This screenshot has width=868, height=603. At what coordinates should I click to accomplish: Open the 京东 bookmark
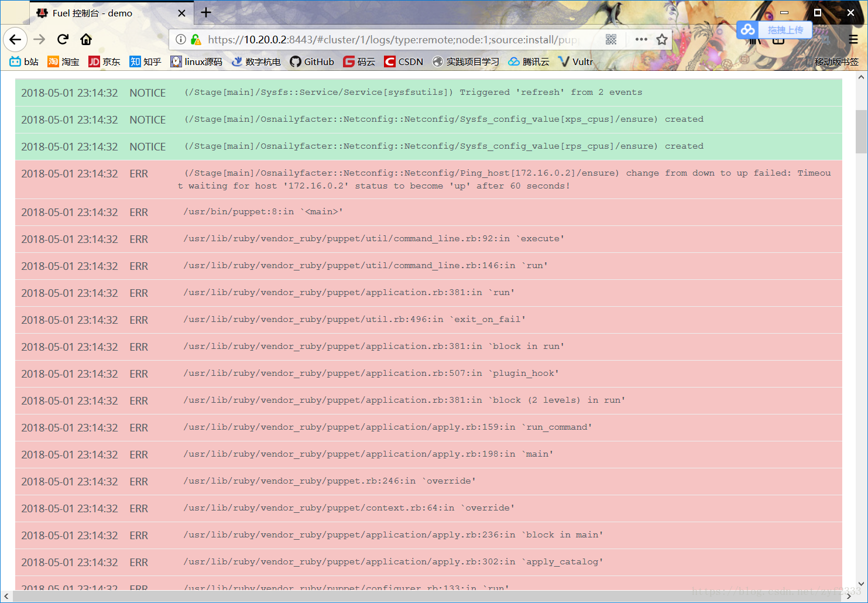(x=104, y=61)
